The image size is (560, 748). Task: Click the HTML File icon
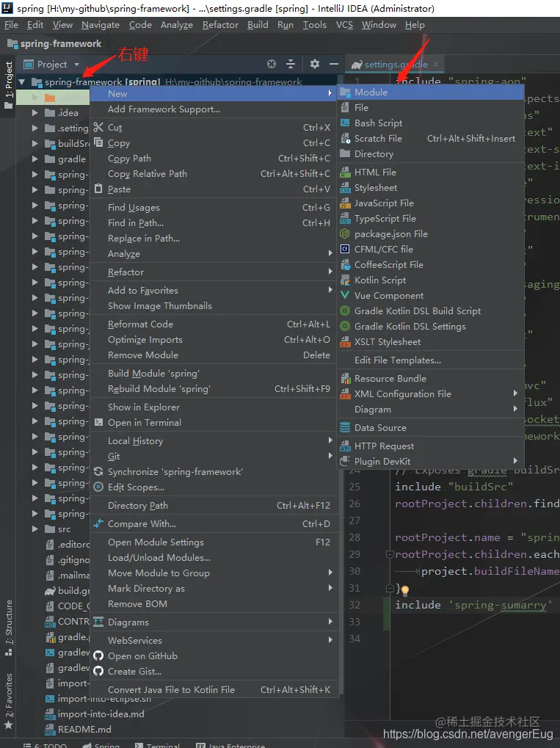click(x=345, y=173)
